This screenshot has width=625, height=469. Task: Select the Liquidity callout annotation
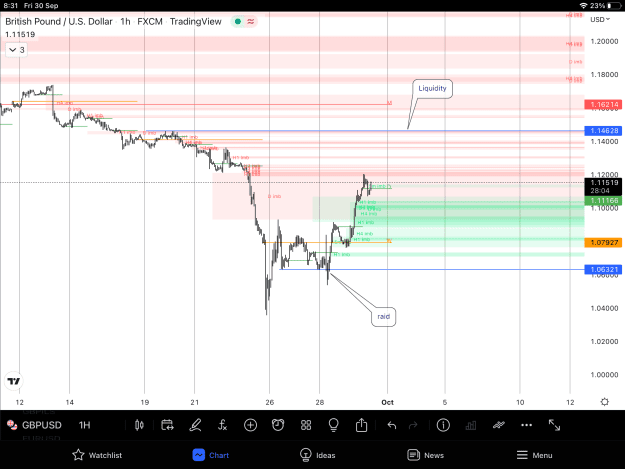coord(432,88)
